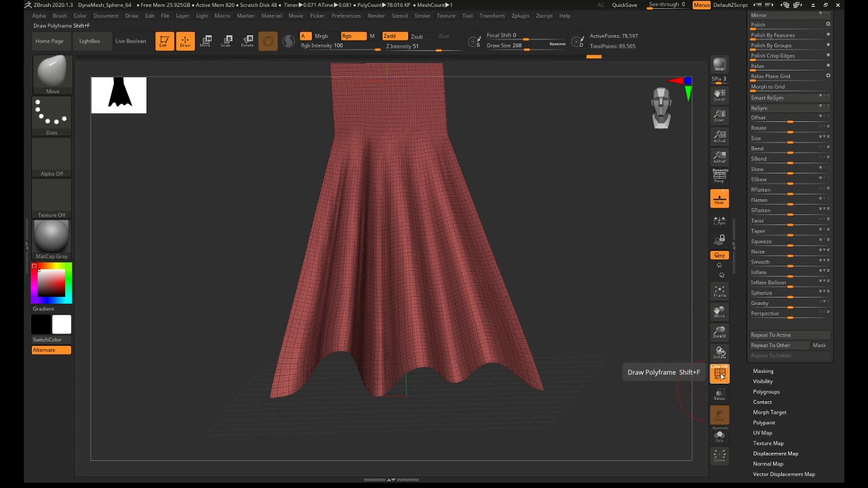
Task: Select the Move transform icon in top shelf
Action: (207, 41)
